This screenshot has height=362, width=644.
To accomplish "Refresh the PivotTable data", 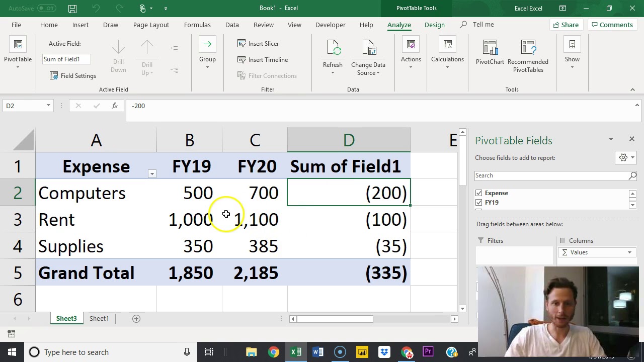I will [x=333, y=57].
